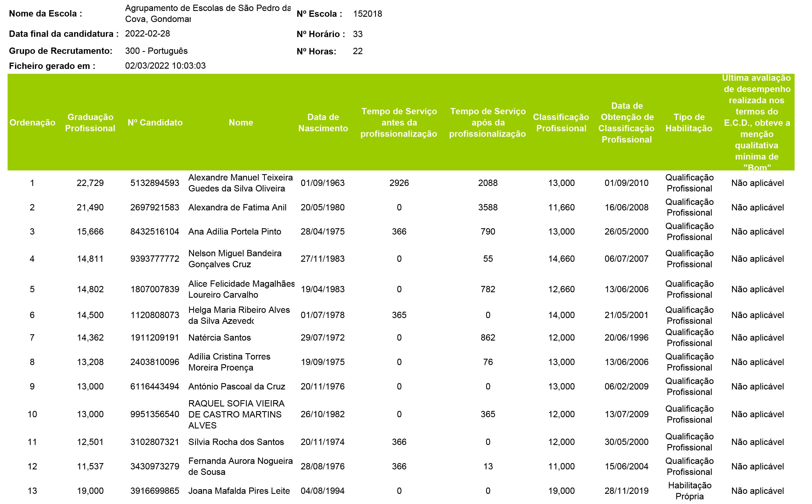Click the Classificação Profissional column header
812x504 pixels.
[561, 123]
